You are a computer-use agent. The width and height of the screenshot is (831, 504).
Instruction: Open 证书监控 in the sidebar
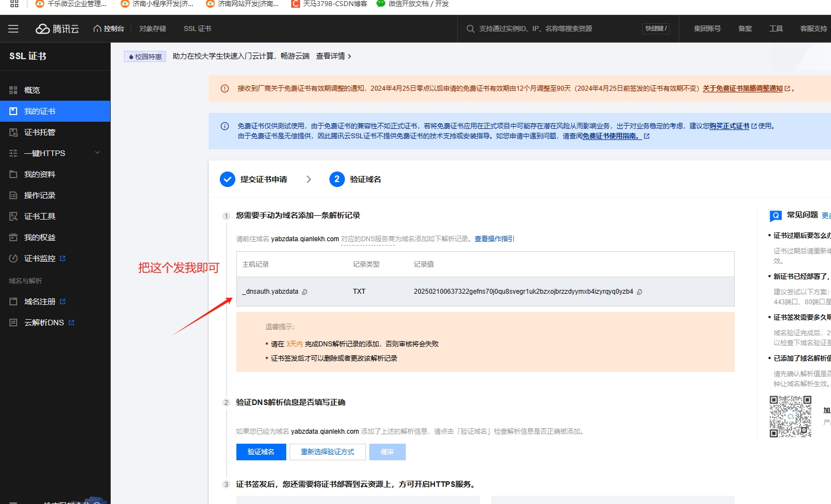(x=55, y=258)
